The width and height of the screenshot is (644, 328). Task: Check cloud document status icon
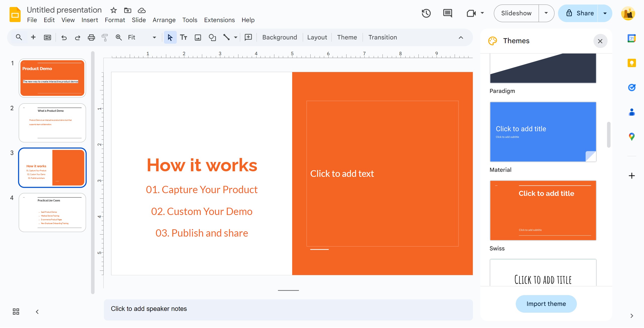[142, 10]
